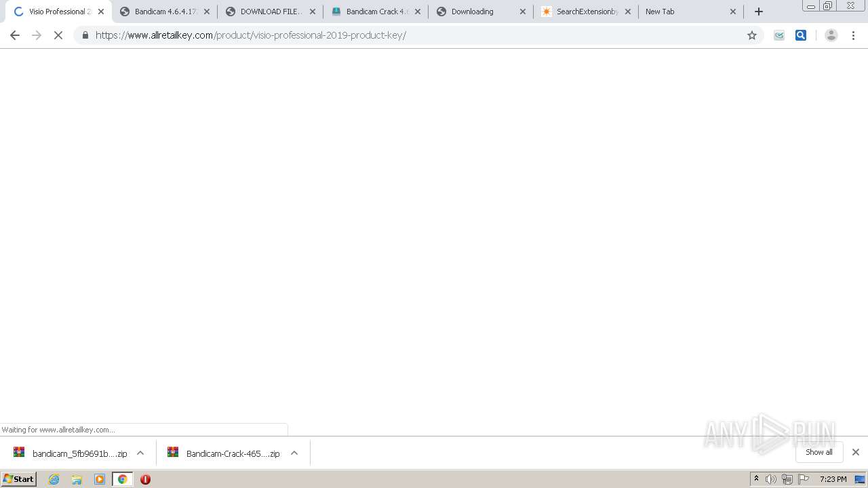Switch to New Tab tab
The height and width of the screenshot is (488, 868).
click(x=691, y=12)
